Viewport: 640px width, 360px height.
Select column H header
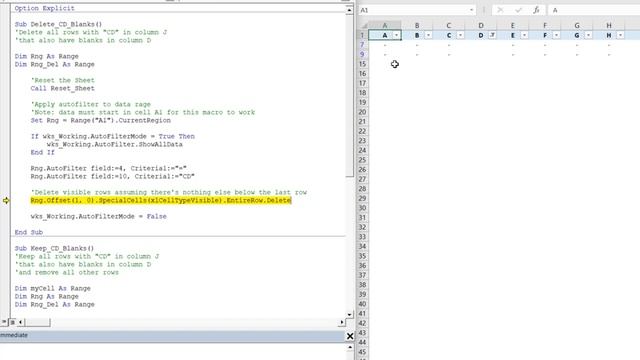pos(609,25)
